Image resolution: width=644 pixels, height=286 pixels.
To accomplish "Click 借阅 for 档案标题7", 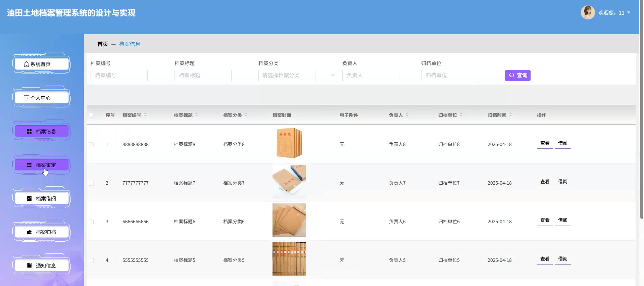I will click(x=563, y=182).
